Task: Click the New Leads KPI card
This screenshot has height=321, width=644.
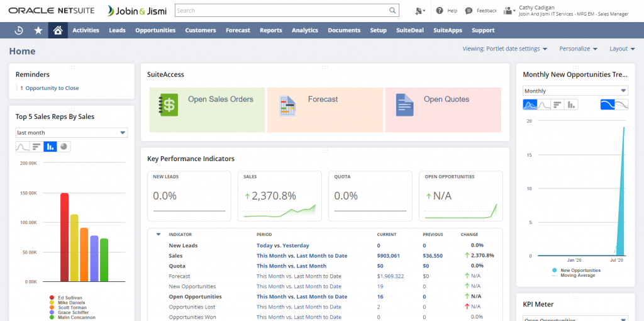Action: 189,196
